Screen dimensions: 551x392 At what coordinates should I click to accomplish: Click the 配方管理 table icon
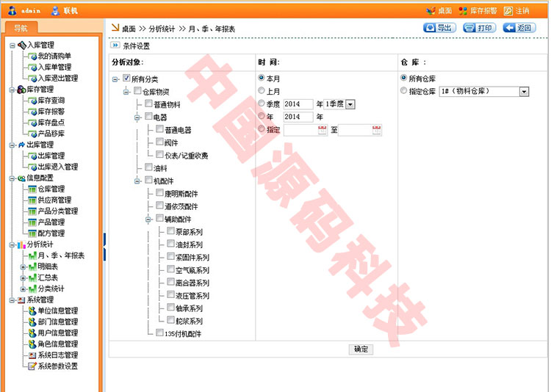32,233
